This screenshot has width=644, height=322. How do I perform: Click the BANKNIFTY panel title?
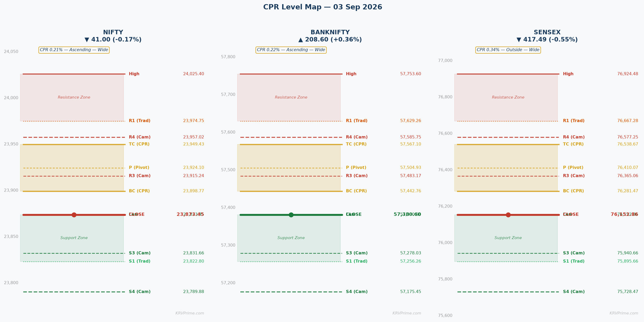pyautogui.click(x=330, y=32)
